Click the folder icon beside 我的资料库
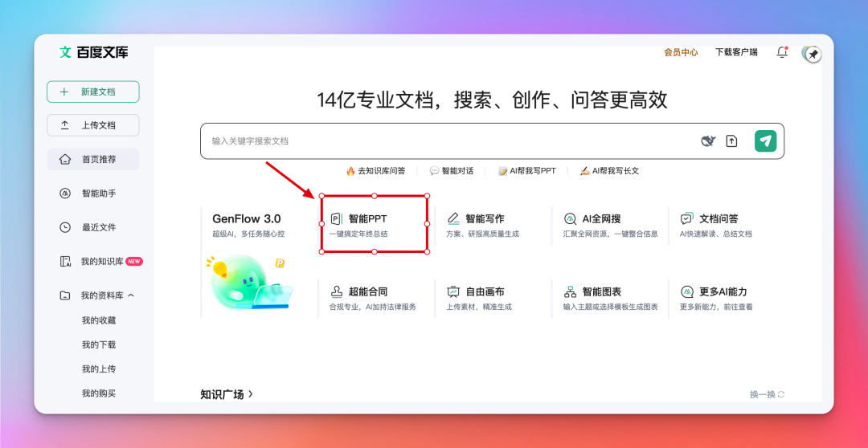 [65, 295]
